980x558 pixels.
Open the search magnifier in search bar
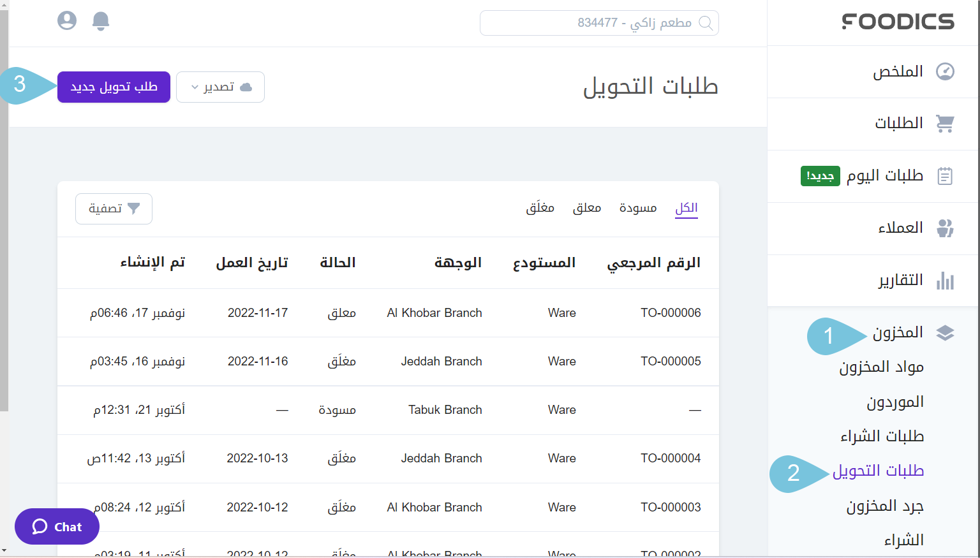[706, 23]
